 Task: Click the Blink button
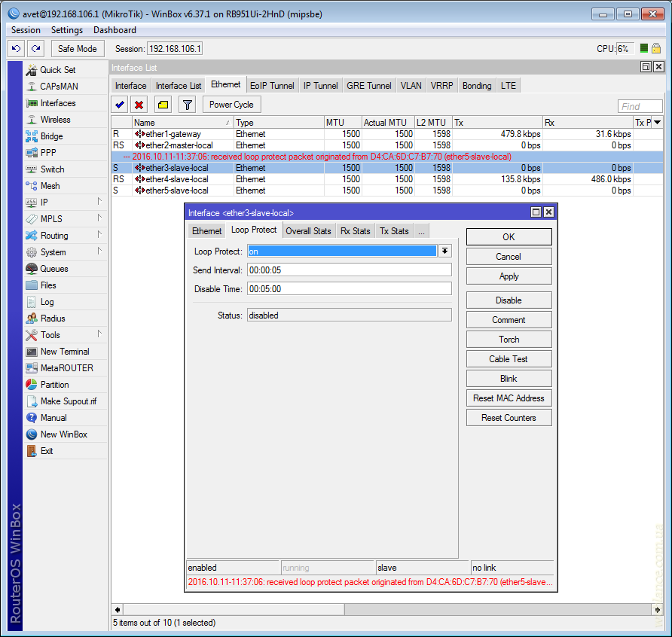[x=509, y=379]
